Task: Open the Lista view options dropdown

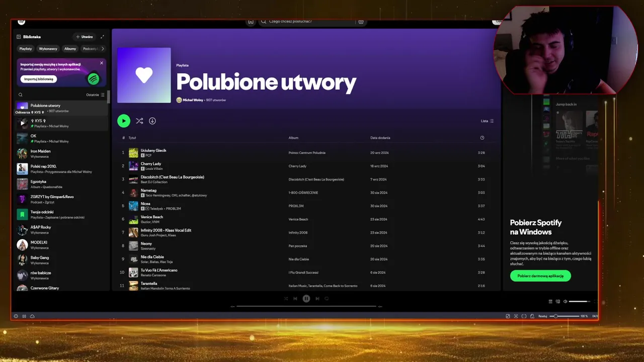Action: [487, 121]
